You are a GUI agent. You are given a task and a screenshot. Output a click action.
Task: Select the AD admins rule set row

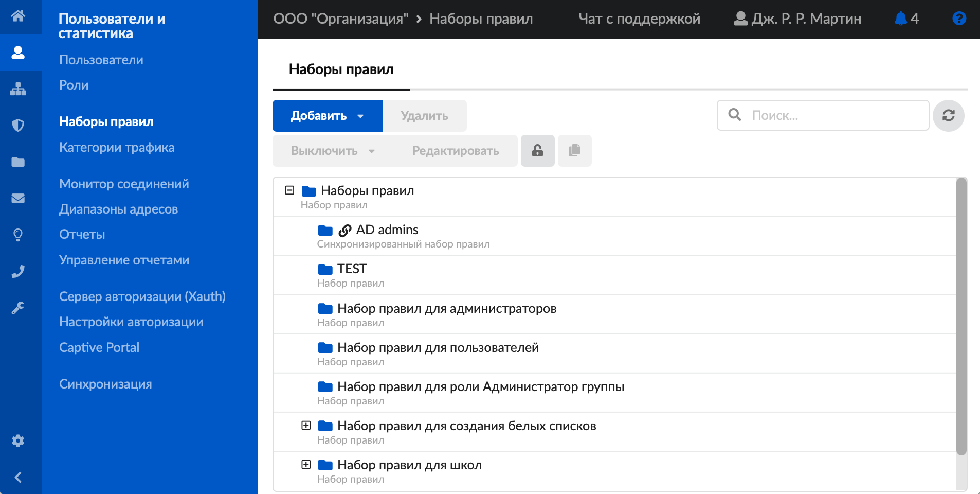[614, 236]
